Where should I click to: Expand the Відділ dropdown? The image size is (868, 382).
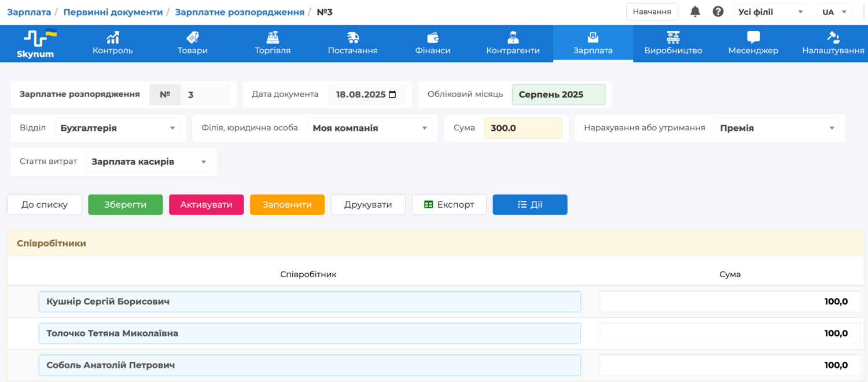(172, 128)
